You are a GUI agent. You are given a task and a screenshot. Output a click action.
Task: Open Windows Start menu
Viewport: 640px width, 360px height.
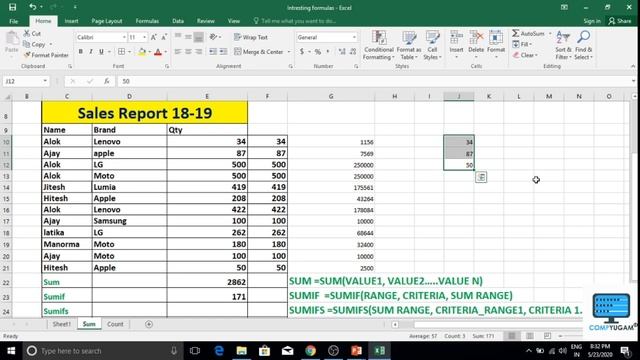(x=11, y=351)
